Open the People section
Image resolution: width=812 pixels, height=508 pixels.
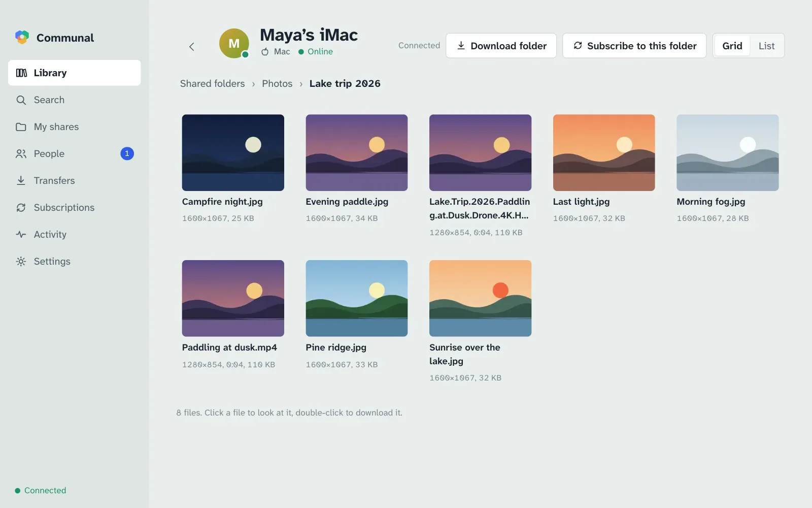pyautogui.click(x=74, y=153)
